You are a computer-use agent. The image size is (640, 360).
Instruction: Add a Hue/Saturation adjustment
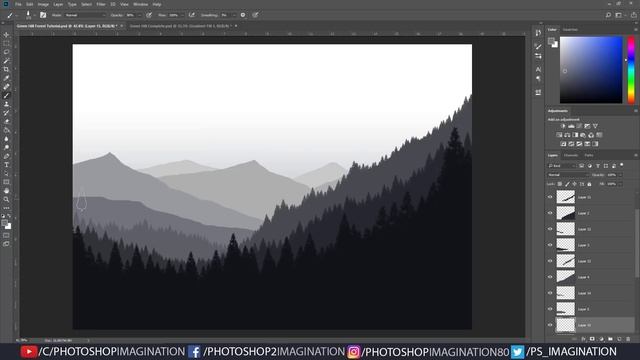pyautogui.click(x=559, y=135)
